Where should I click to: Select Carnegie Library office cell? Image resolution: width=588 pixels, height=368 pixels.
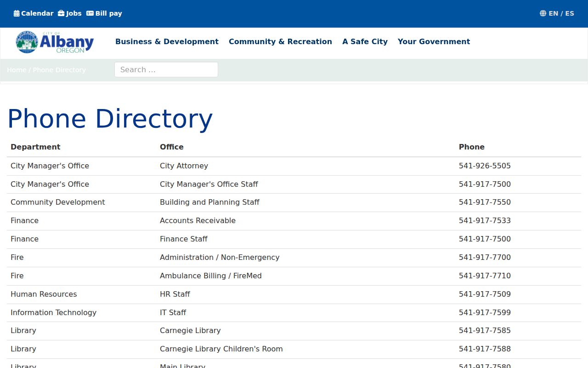pyautogui.click(x=190, y=330)
